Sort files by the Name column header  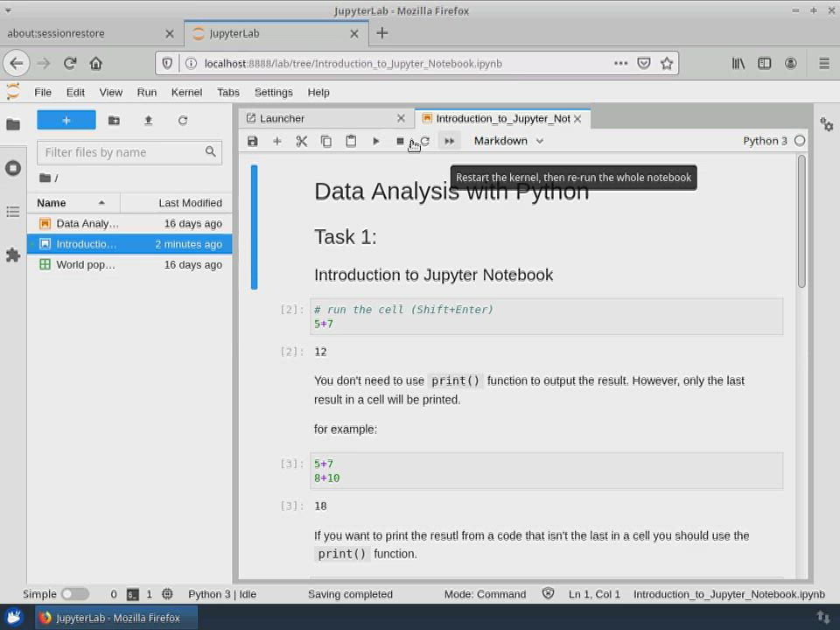73,202
